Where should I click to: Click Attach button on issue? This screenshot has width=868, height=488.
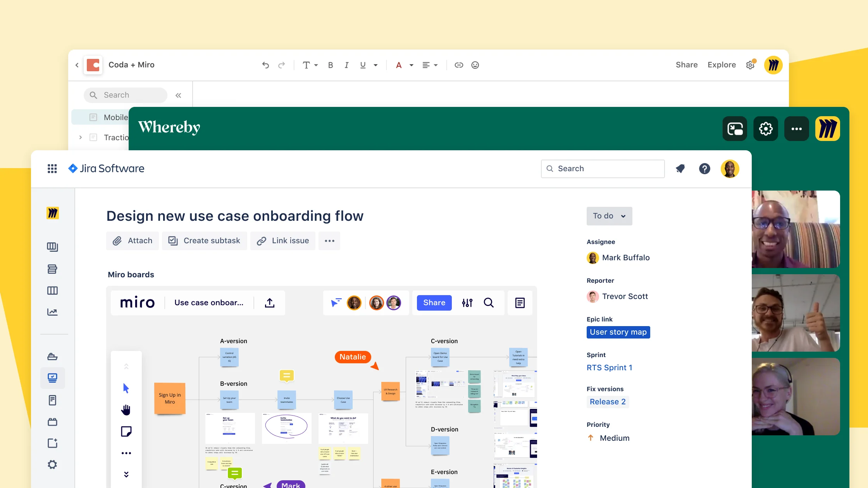pyautogui.click(x=133, y=241)
